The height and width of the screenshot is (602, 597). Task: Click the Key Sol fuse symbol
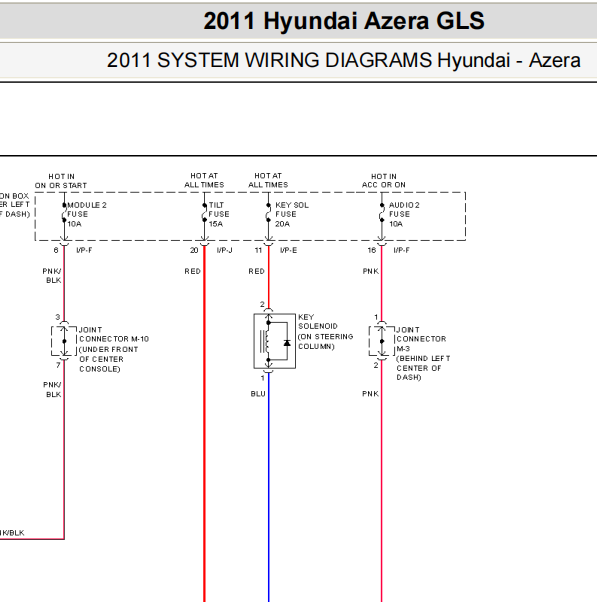coord(268,213)
